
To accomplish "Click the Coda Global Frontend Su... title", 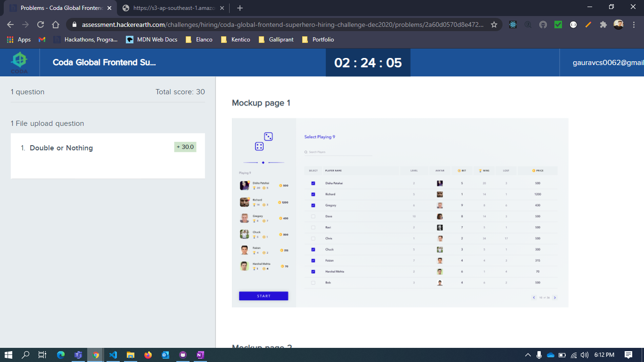I will (104, 62).
